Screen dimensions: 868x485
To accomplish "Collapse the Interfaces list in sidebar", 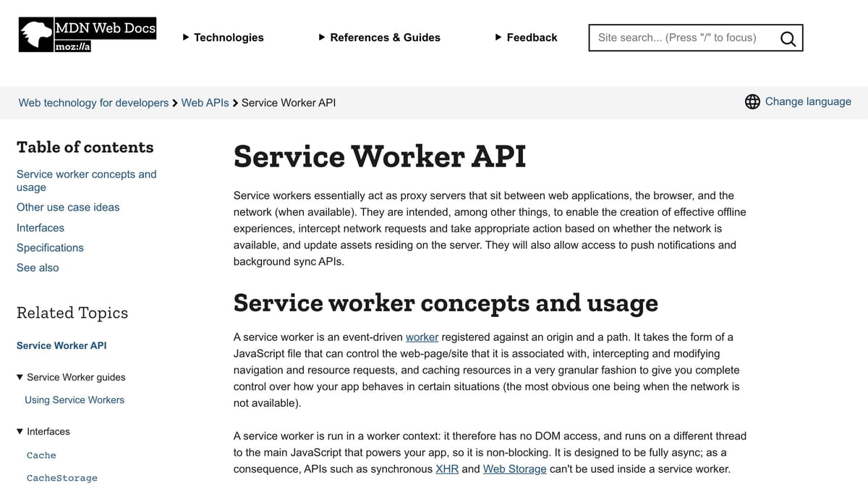I will [x=43, y=431].
